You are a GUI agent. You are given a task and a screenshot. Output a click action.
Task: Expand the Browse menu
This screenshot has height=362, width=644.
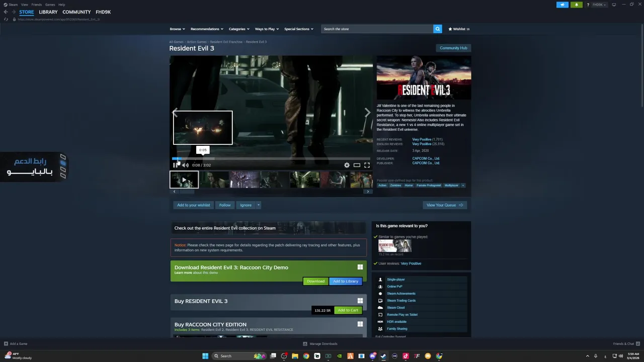pyautogui.click(x=177, y=29)
